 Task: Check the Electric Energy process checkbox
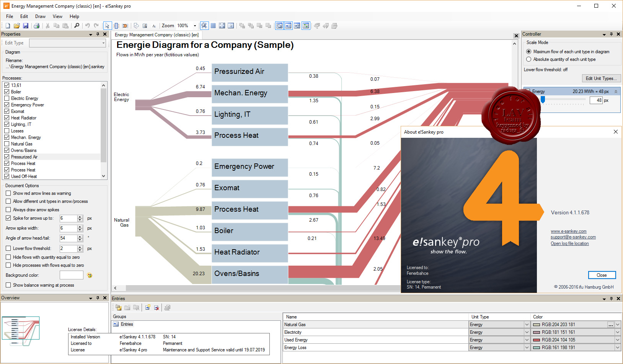(7, 98)
